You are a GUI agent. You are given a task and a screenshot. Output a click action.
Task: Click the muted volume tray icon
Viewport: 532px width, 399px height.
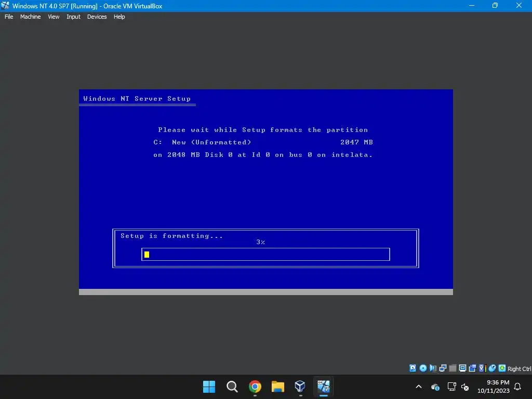465,387
